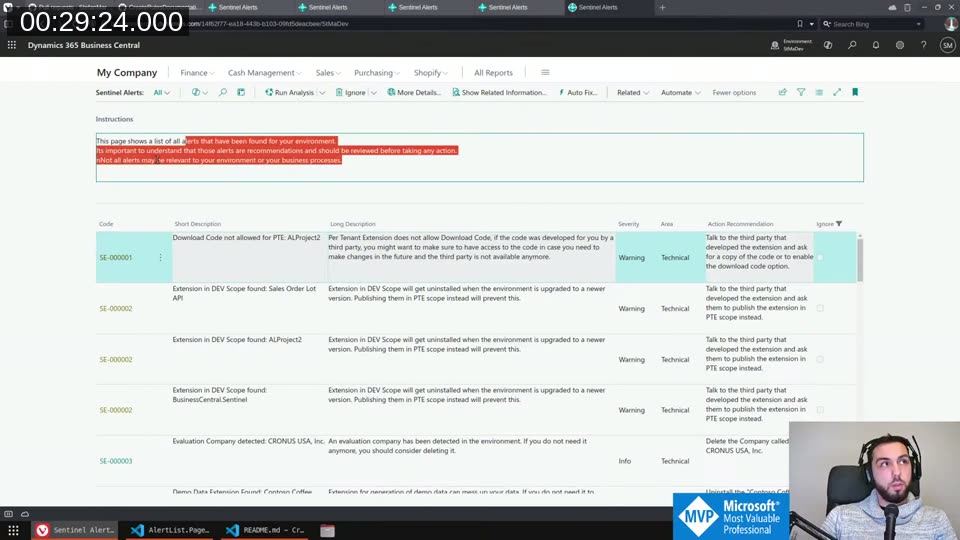Click inside the Instructions text box
The image size is (960, 540).
click(x=600, y=168)
